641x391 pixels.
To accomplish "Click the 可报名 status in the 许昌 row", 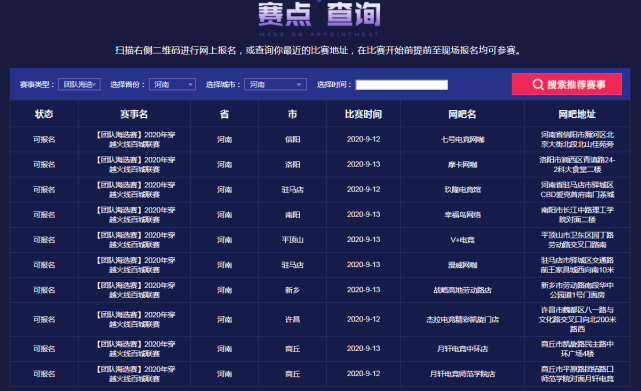I will pos(44,319).
